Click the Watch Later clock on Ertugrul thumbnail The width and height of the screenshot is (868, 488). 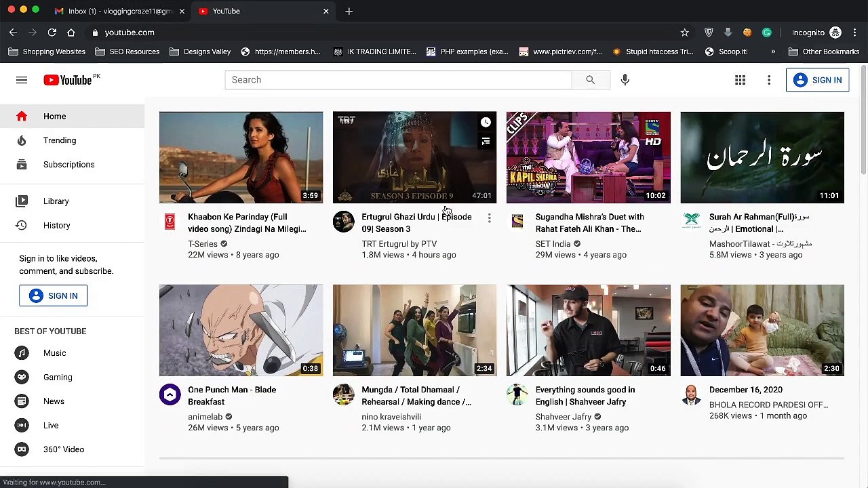tap(486, 123)
